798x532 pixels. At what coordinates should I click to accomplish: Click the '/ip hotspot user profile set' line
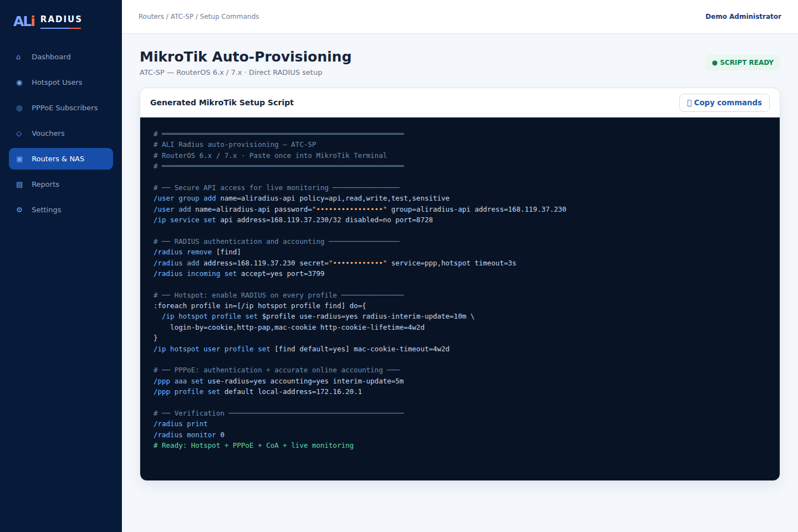pos(301,349)
